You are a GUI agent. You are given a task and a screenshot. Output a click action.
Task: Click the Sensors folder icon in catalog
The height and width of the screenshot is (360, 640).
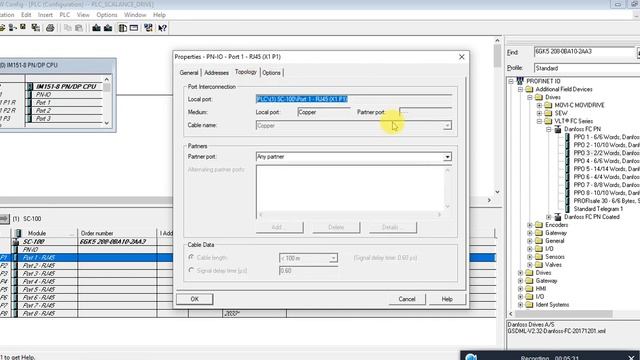[539, 257]
